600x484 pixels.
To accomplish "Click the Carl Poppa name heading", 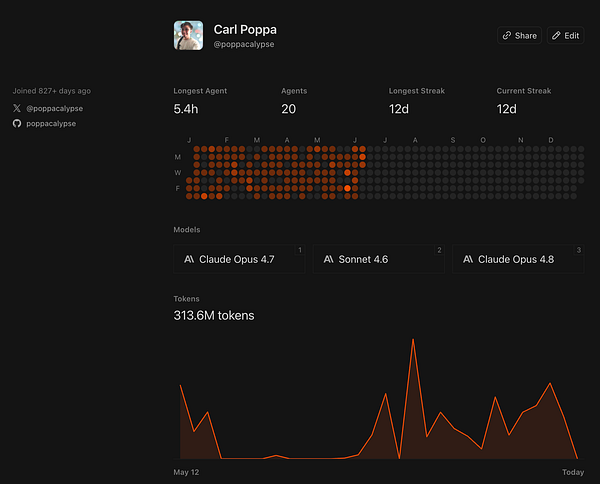I will (x=245, y=29).
